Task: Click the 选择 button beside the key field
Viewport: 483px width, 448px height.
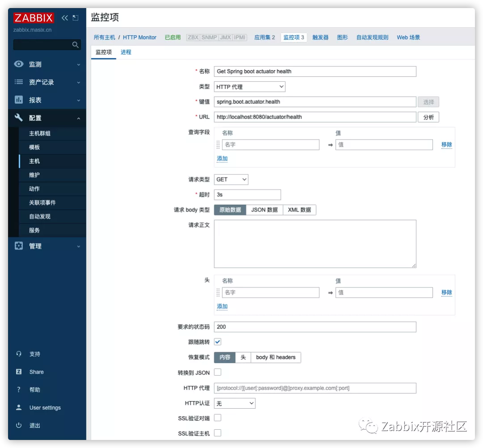Action: tap(428, 101)
